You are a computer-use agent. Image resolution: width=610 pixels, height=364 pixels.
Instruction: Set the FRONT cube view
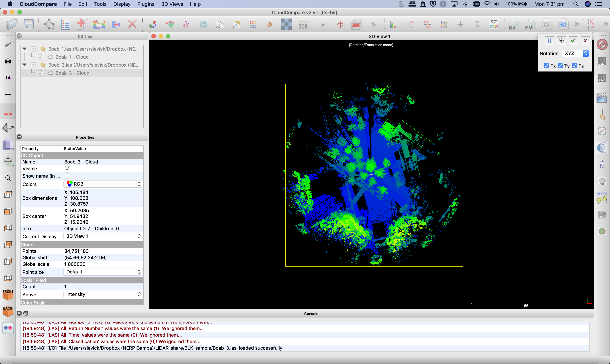coord(8,295)
